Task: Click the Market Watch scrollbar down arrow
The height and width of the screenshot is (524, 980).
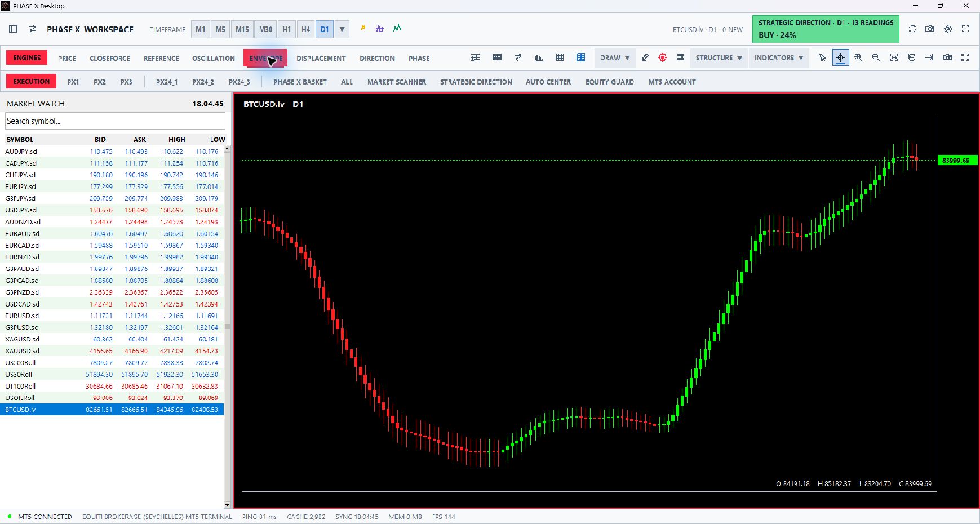Action: 227,505
